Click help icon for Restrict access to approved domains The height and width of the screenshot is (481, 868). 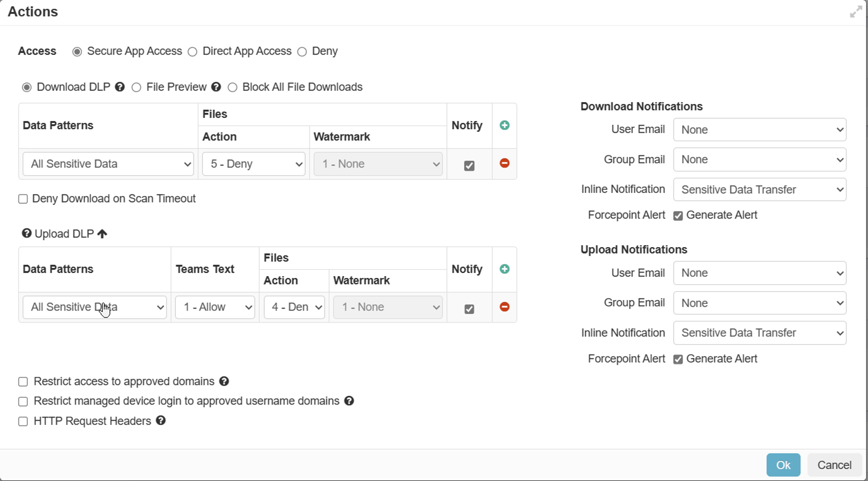pyautogui.click(x=224, y=381)
